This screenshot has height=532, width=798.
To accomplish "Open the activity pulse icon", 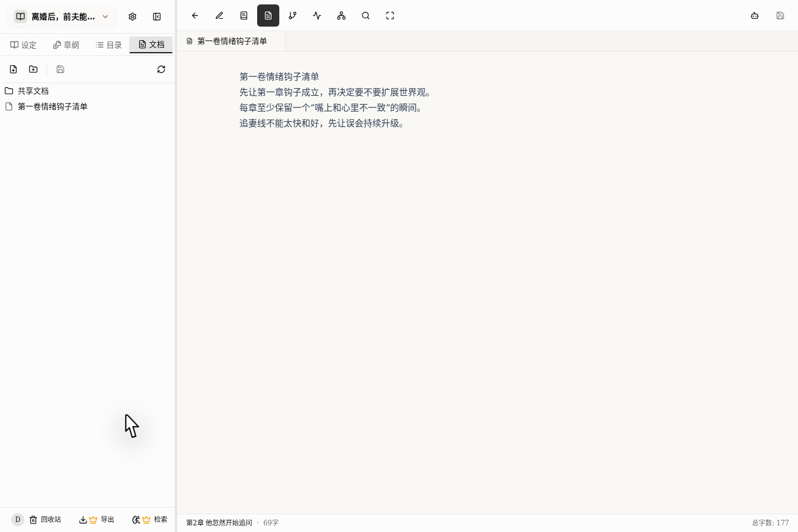I will point(317,16).
